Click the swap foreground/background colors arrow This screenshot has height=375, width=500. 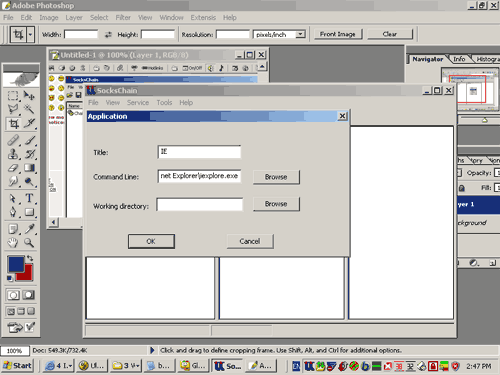pos(30,258)
